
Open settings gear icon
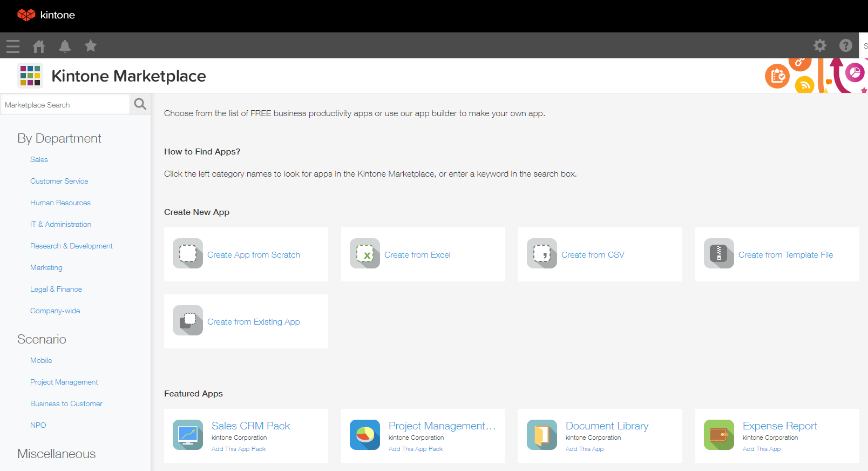[820, 45]
